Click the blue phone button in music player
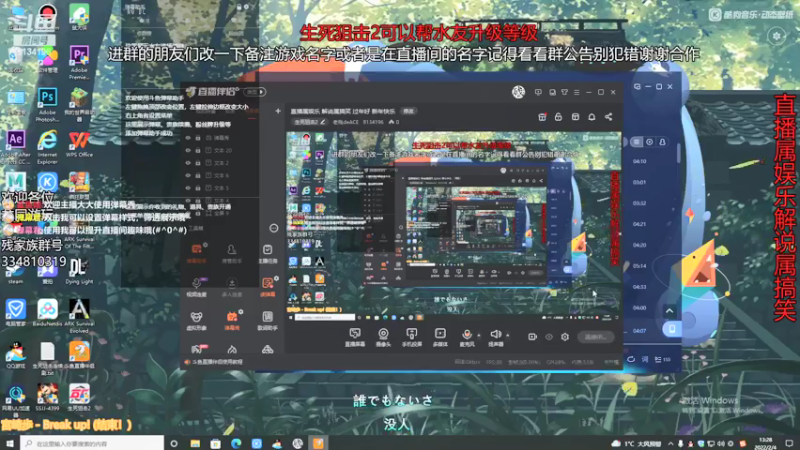The height and width of the screenshot is (450, 800). tap(672, 329)
